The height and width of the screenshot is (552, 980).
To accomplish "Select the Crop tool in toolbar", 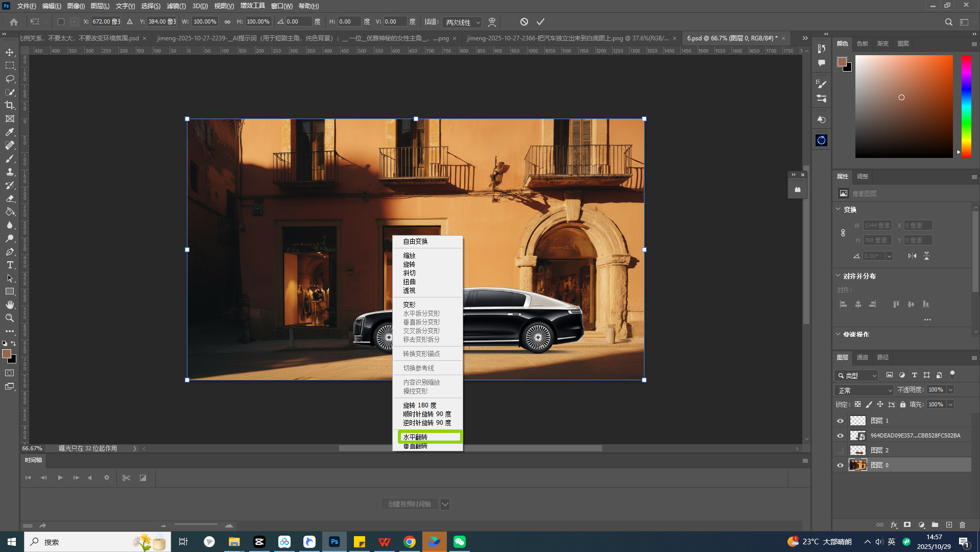I will pyautogui.click(x=10, y=105).
